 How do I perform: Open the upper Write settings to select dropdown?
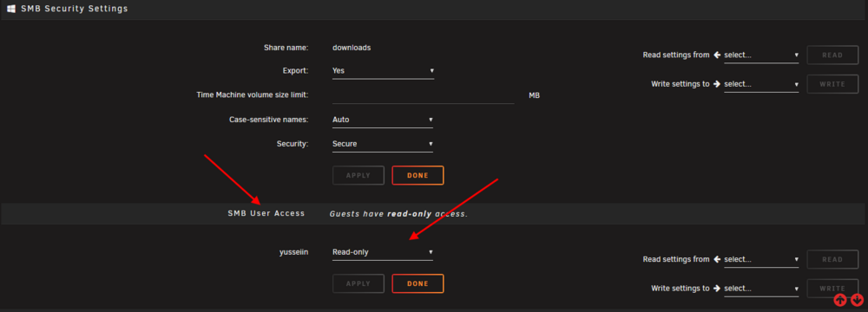761,84
